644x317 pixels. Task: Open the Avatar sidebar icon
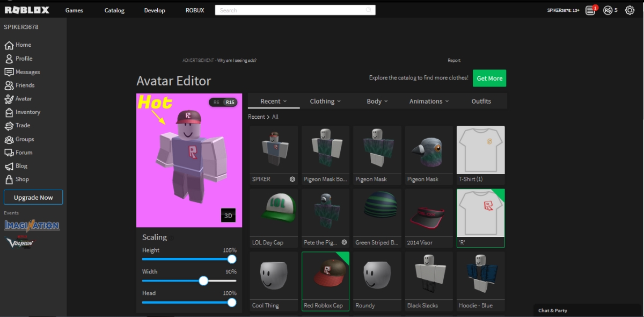pyautogui.click(x=9, y=99)
